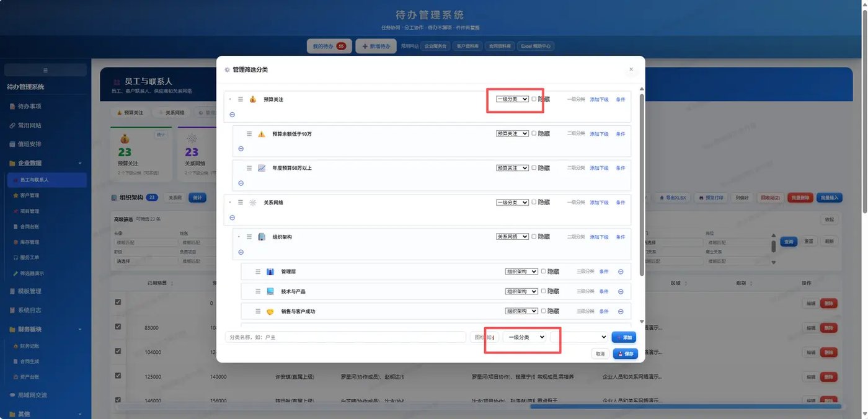The height and width of the screenshot is (419, 868).
Task: Open 客户管理 in the left sidebar
Action: [x=46, y=195]
